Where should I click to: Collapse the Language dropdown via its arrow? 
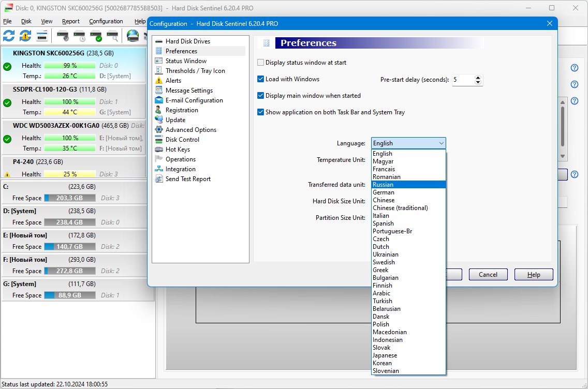pos(441,143)
